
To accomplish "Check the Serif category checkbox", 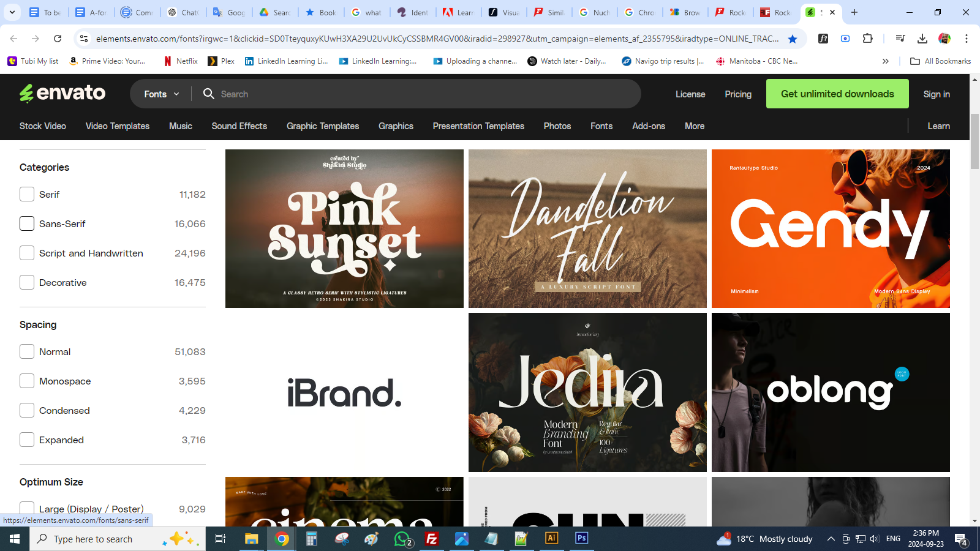I will pyautogui.click(x=27, y=194).
